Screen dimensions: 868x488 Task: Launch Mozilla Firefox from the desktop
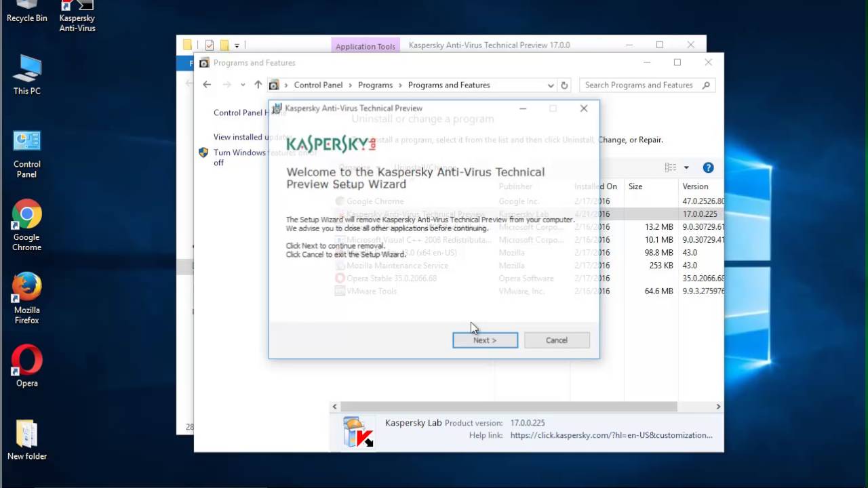click(27, 298)
